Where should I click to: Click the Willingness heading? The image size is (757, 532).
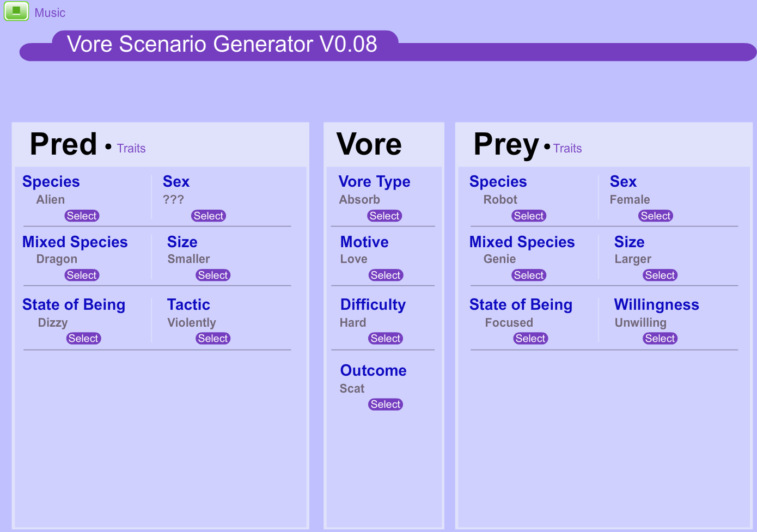pyautogui.click(x=657, y=305)
